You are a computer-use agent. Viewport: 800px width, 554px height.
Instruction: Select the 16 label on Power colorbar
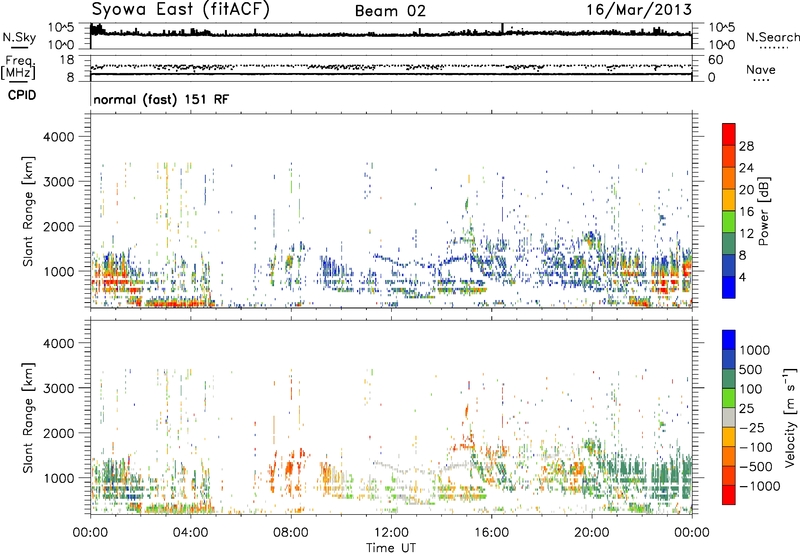746,212
